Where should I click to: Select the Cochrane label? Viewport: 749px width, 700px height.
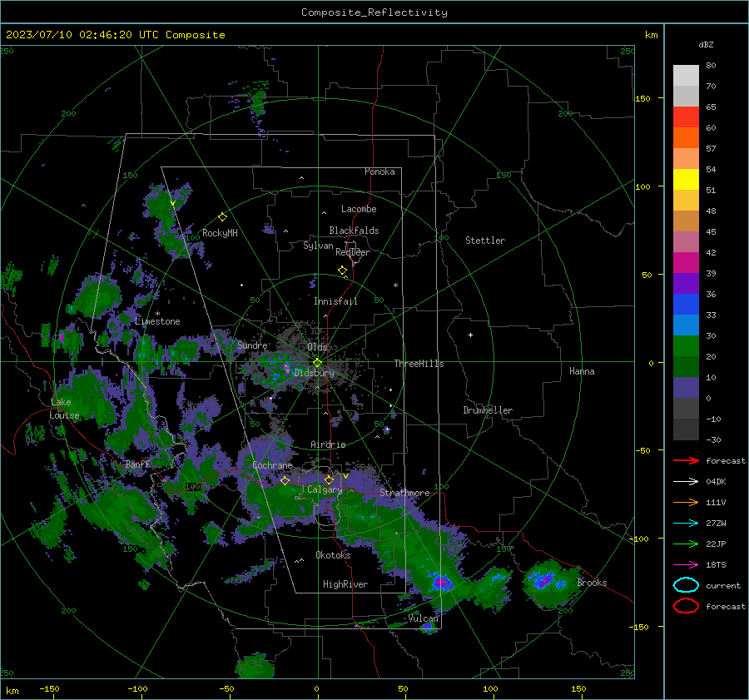tap(272, 465)
